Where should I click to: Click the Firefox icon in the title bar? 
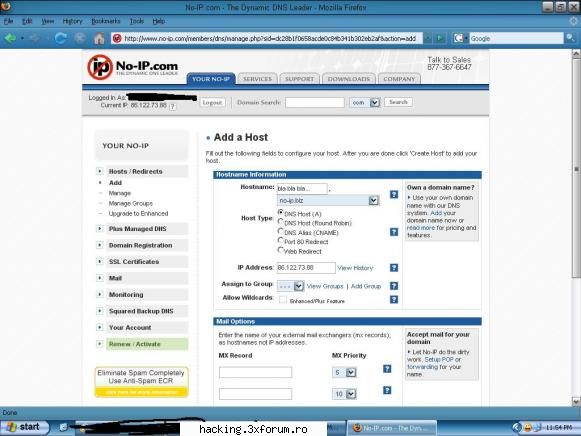click(x=6, y=6)
